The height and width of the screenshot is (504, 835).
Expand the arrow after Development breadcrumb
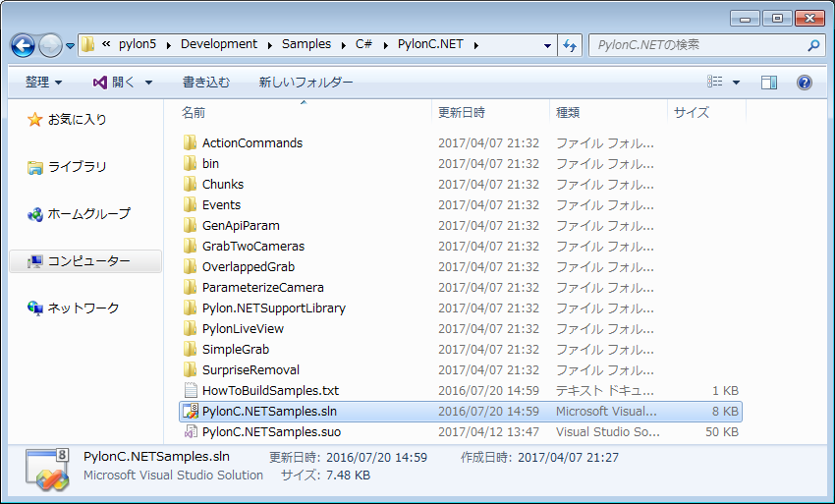pos(269,45)
